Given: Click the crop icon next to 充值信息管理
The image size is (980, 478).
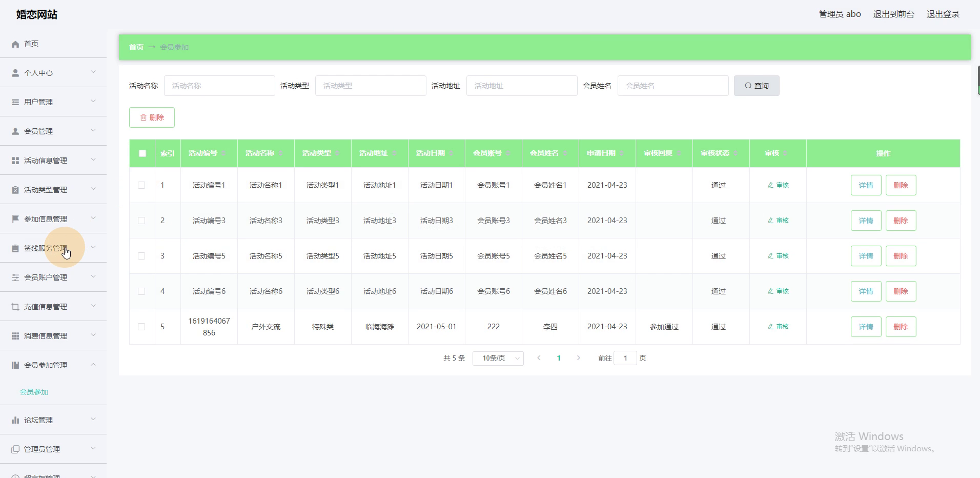Looking at the screenshot, I should pos(15,307).
